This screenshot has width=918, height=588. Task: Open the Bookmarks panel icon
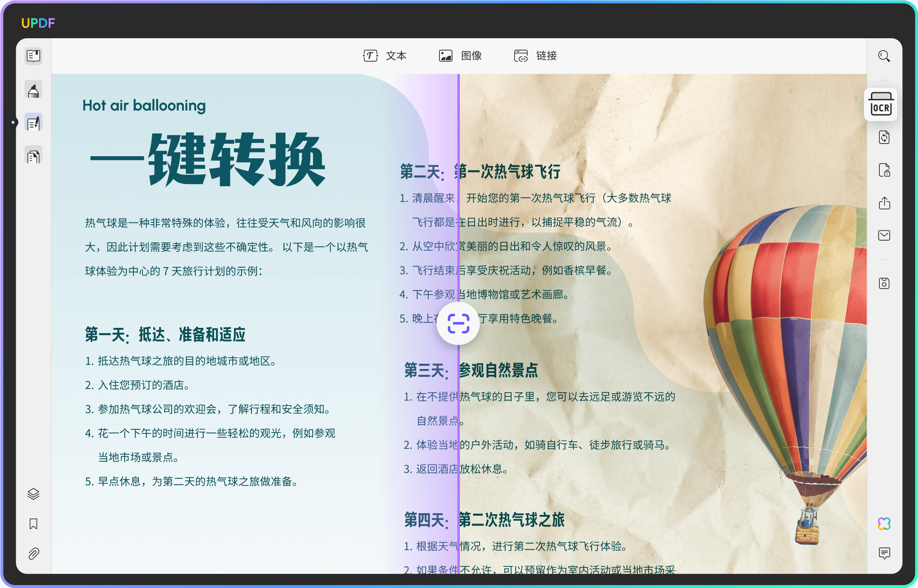[33, 524]
